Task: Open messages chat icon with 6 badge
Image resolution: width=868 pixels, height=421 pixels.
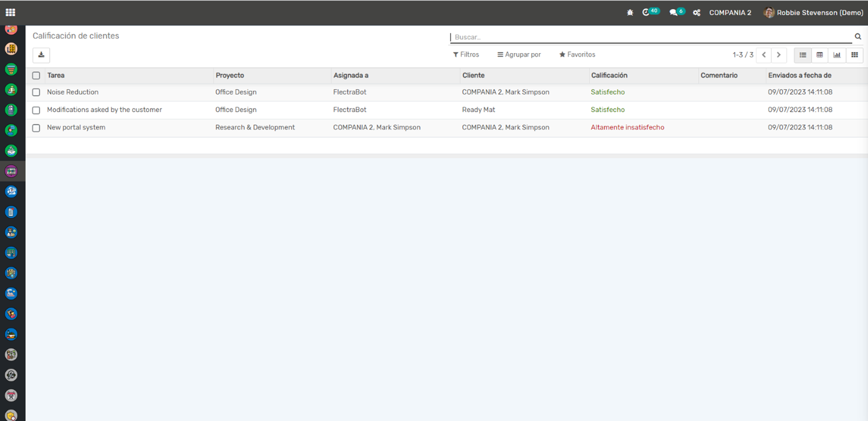Action: (674, 13)
